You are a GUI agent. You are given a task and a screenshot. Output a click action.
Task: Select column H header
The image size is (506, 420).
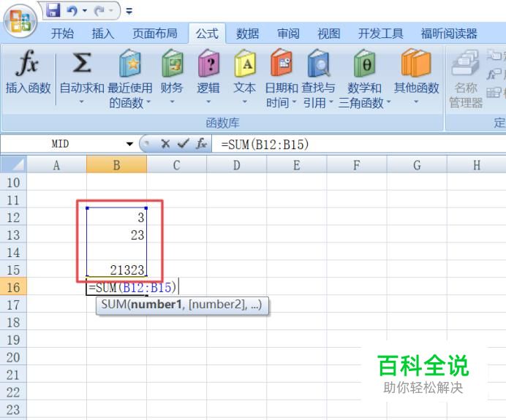pyautogui.click(x=477, y=165)
